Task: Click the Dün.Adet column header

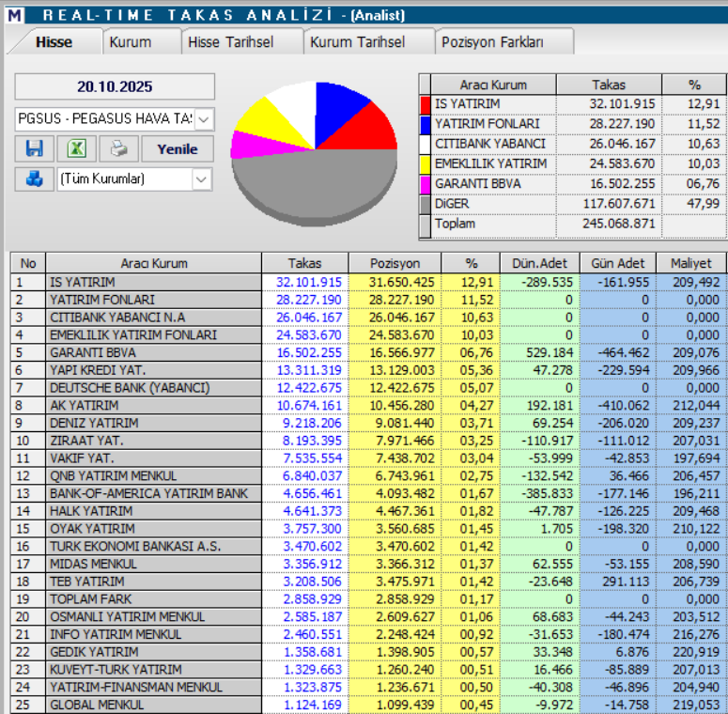Action: click(x=539, y=263)
